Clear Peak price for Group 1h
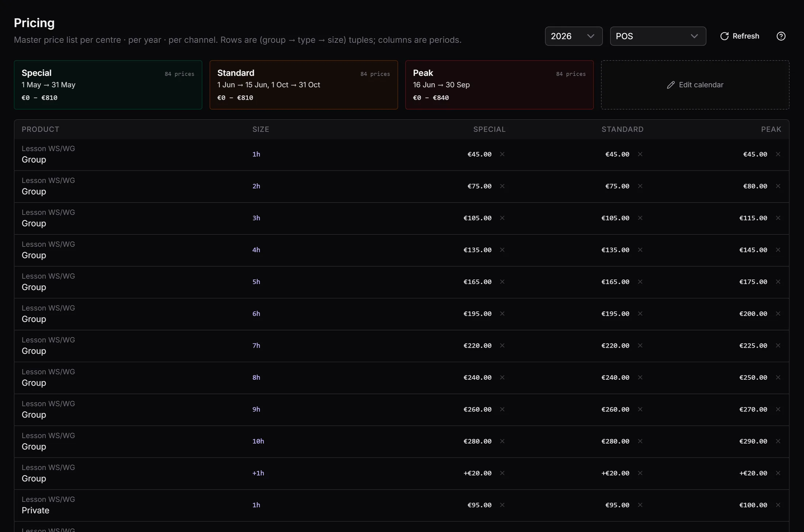This screenshot has height=532, width=804. pos(778,154)
